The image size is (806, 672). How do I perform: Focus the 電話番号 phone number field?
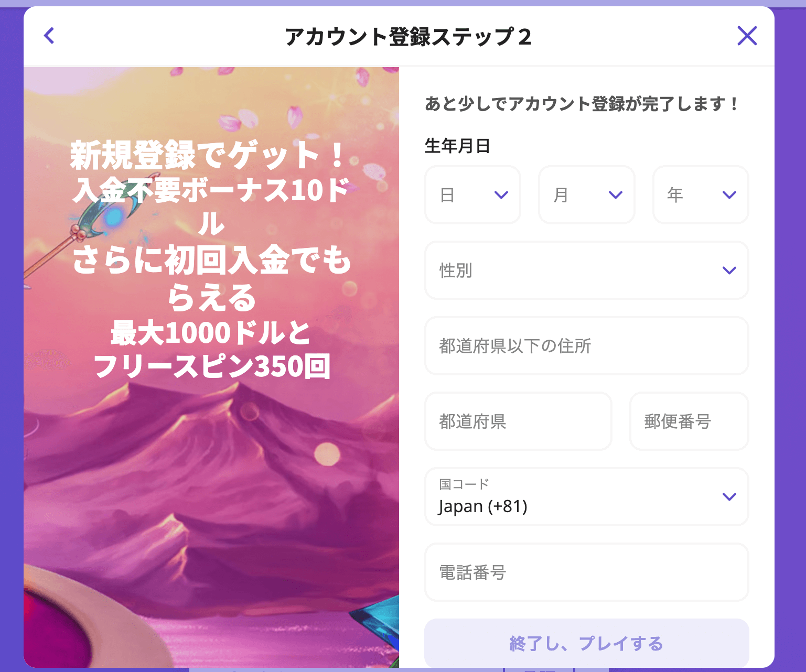586,572
